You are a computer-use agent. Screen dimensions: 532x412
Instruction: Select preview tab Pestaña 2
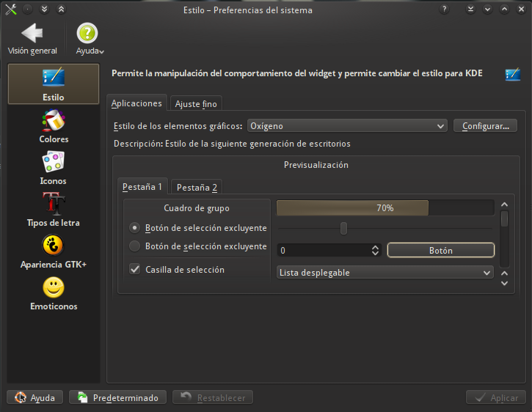(x=197, y=187)
